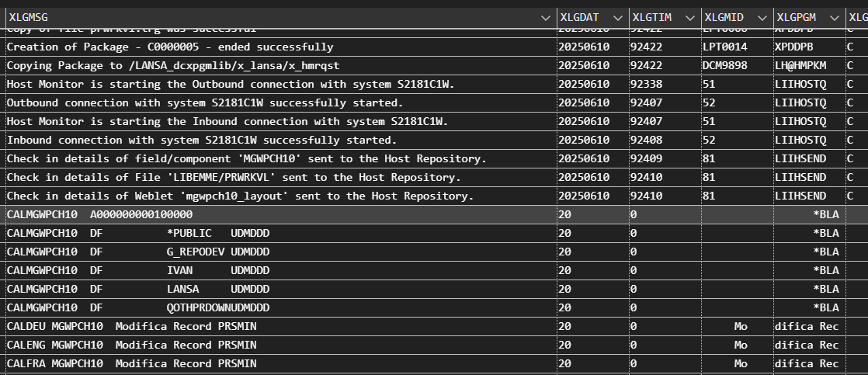Image resolution: width=868 pixels, height=375 pixels.
Task: Click the XLGDAT column header label
Action: coord(582,17)
